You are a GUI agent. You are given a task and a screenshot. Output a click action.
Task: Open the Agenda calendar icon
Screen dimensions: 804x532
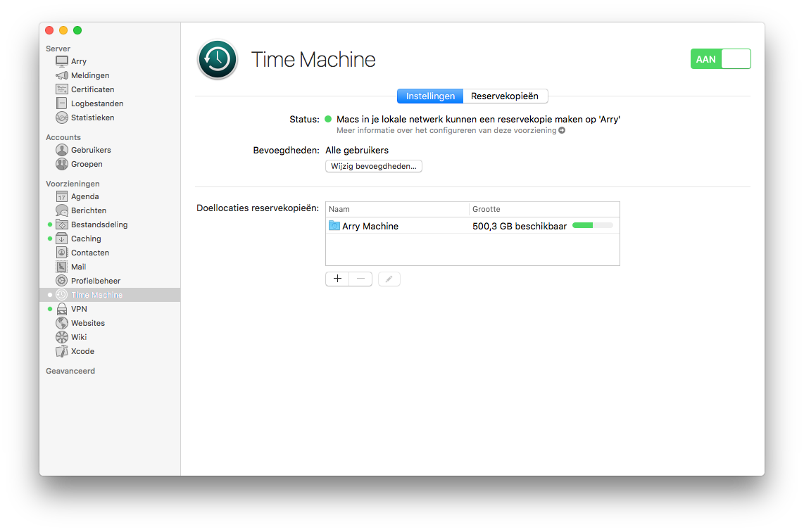click(62, 196)
